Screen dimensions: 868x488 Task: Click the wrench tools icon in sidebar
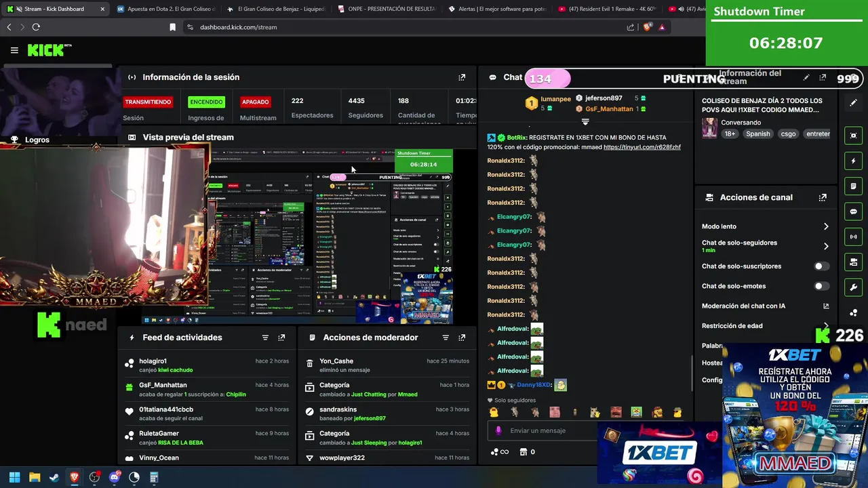(x=854, y=287)
